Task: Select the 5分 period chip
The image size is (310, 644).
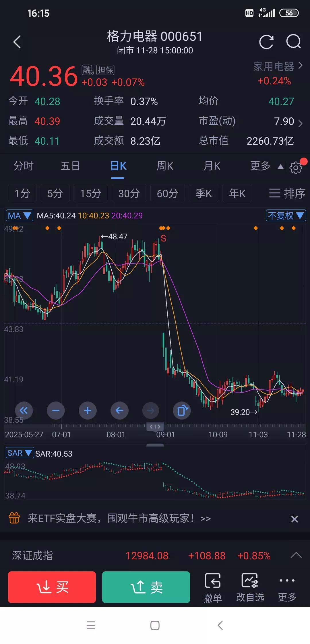Action: pyautogui.click(x=55, y=193)
